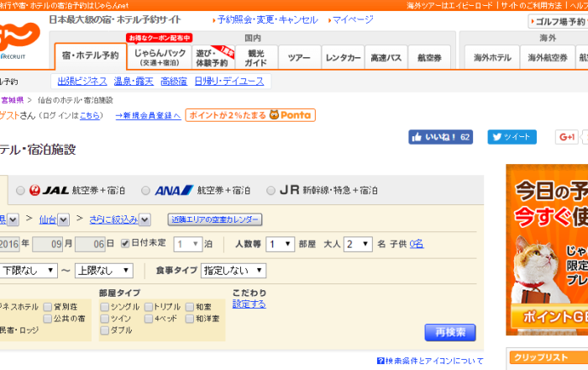The height and width of the screenshot is (370, 588).
Task: Select the ツアー tab
Action: click(300, 57)
